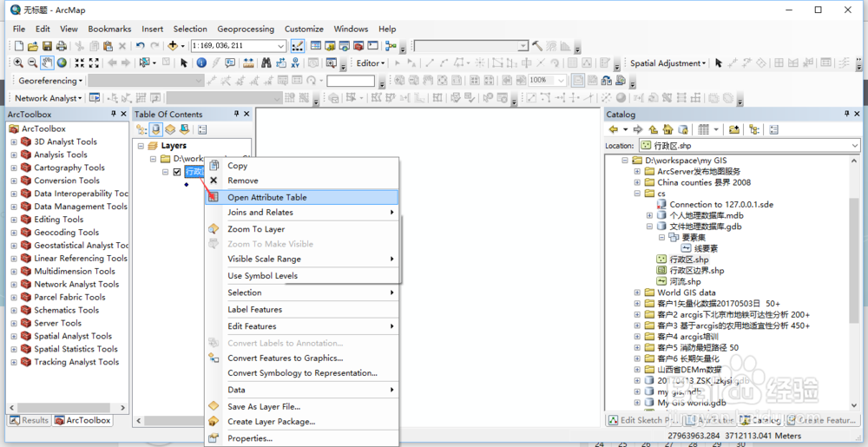Choose Remove from the context menu

[302, 181]
